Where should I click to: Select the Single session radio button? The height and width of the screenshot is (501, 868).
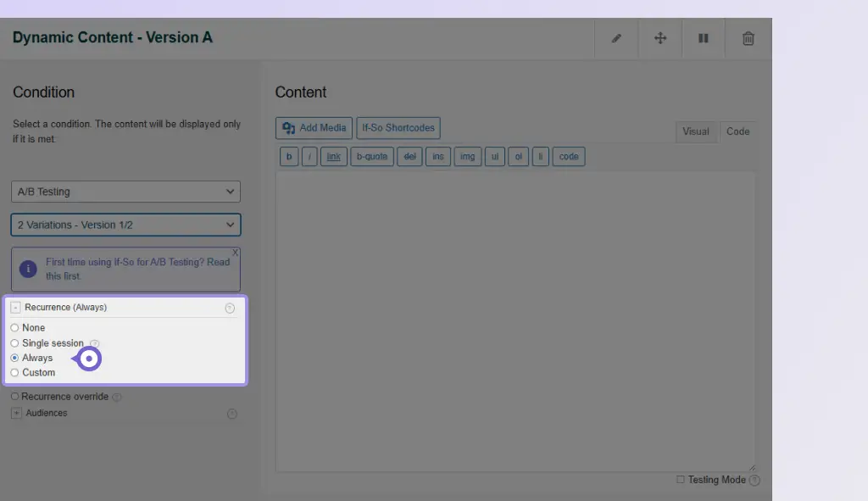click(x=14, y=343)
